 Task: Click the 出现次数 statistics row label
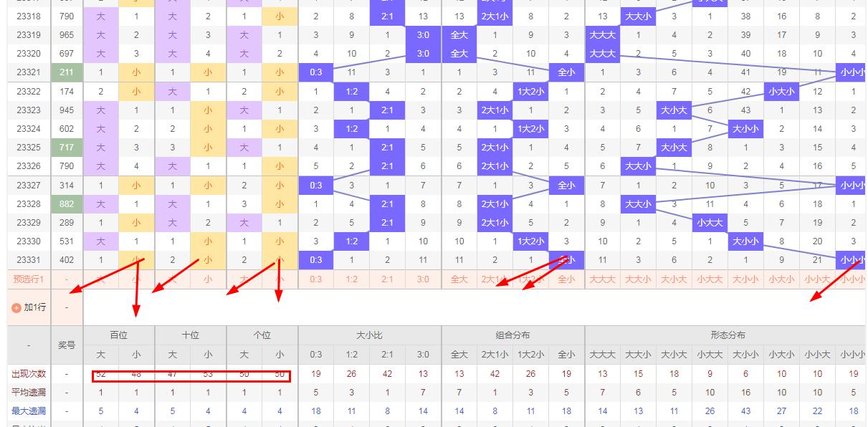coord(29,374)
